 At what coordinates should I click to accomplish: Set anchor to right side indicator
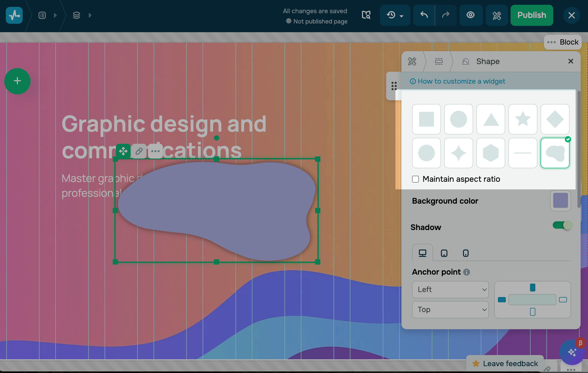[563, 300]
